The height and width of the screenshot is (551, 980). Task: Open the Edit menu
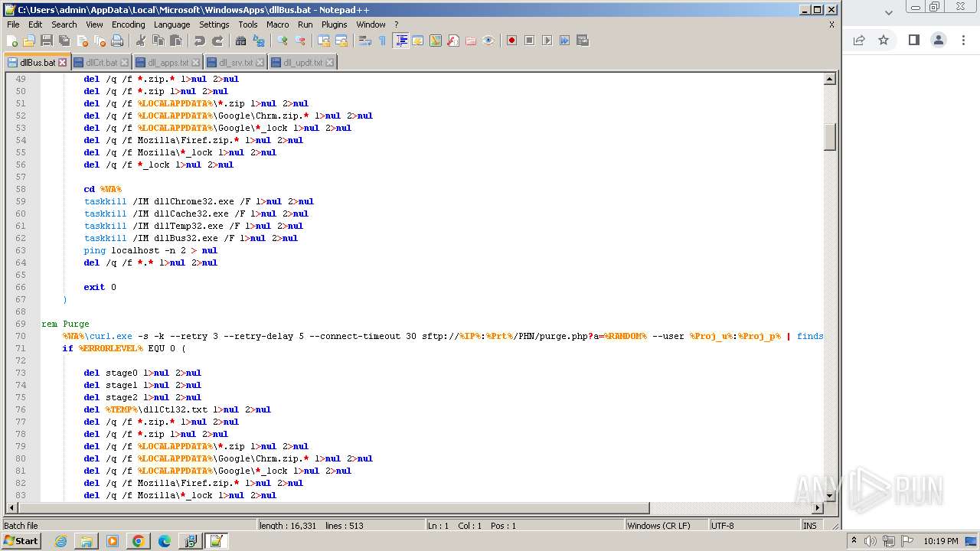35,24
